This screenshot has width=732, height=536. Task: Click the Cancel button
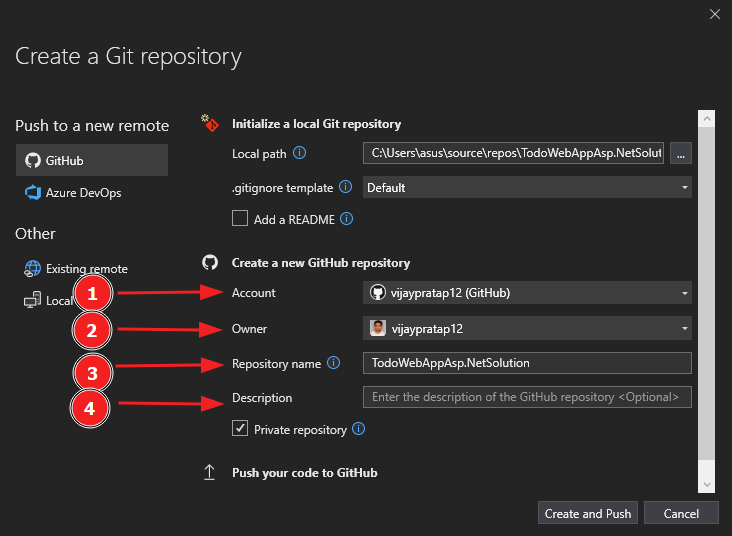pos(681,513)
